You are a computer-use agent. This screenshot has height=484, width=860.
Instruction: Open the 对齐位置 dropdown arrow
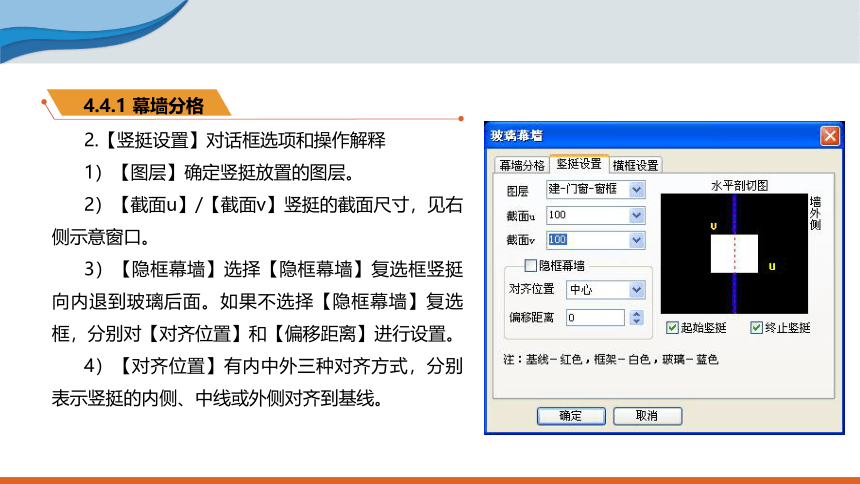[636, 290]
